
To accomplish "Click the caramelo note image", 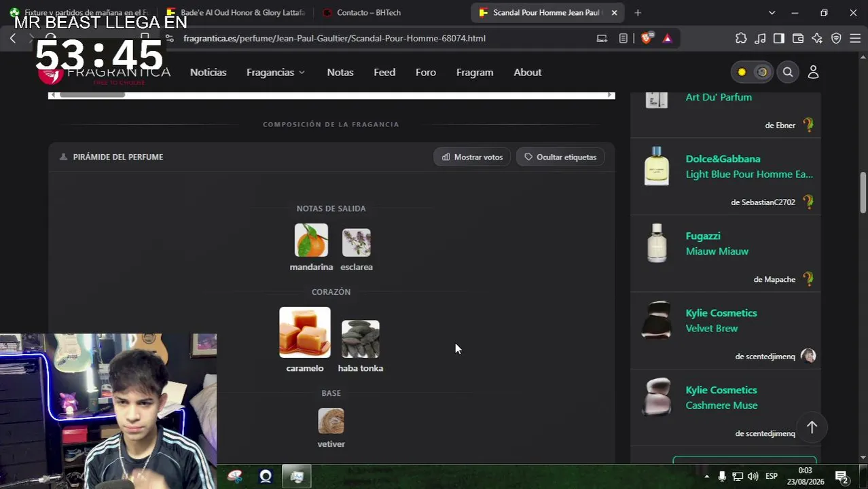I will 305,332.
